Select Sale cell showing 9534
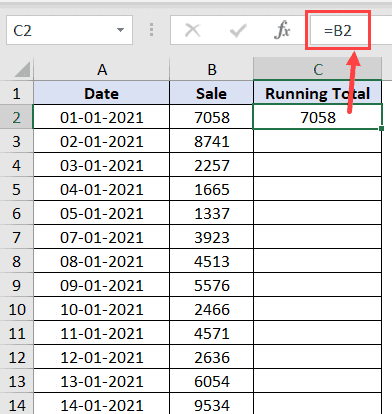392x414 pixels. [211, 404]
